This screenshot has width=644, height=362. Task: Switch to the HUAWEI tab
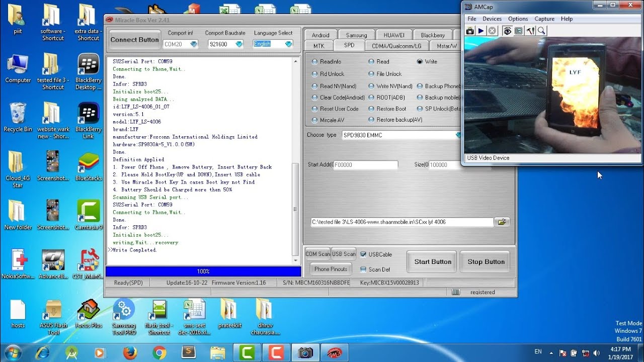tap(394, 35)
